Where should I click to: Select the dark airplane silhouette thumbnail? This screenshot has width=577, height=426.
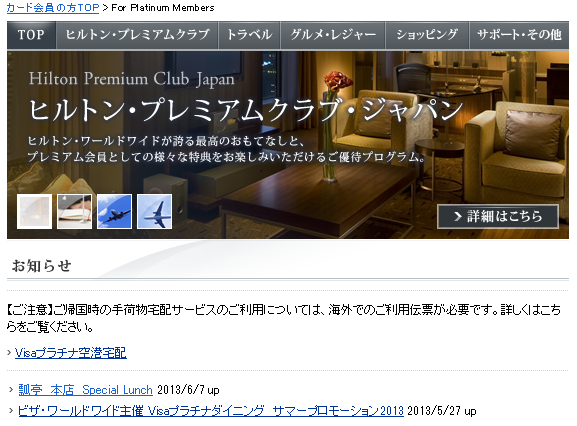(x=114, y=212)
